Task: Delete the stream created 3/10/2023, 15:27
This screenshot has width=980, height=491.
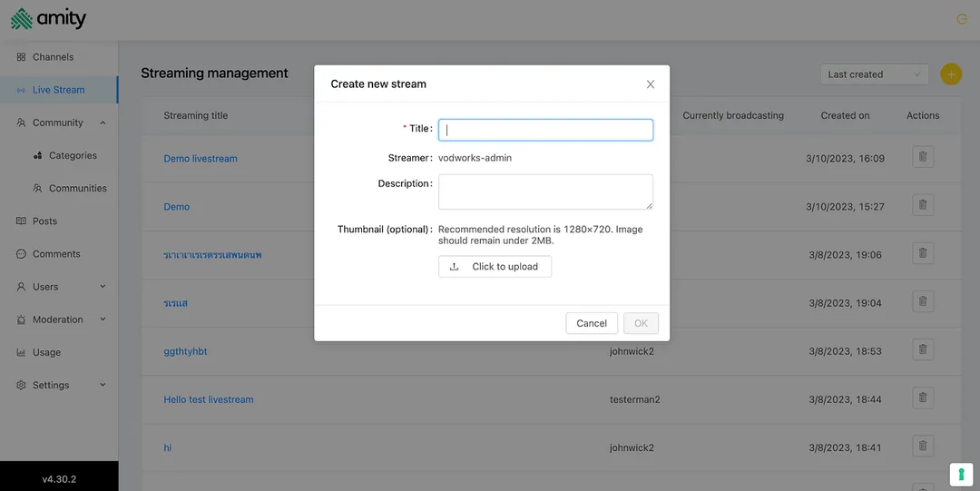Action: pyautogui.click(x=923, y=205)
